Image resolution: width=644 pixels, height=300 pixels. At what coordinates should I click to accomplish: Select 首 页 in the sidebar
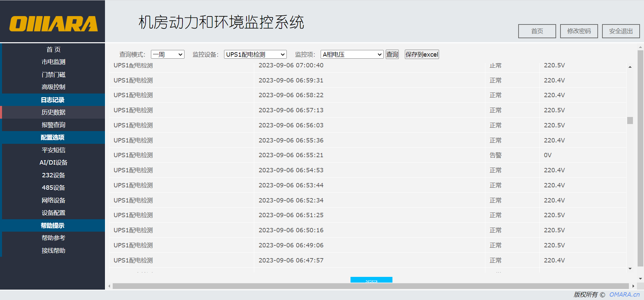tap(53, 50)
